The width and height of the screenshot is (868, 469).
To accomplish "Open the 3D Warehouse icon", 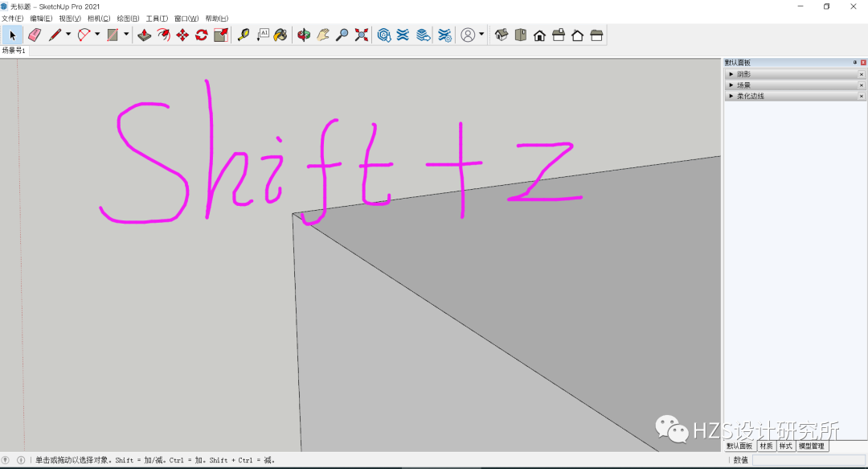I will click(x=383, y=35).
